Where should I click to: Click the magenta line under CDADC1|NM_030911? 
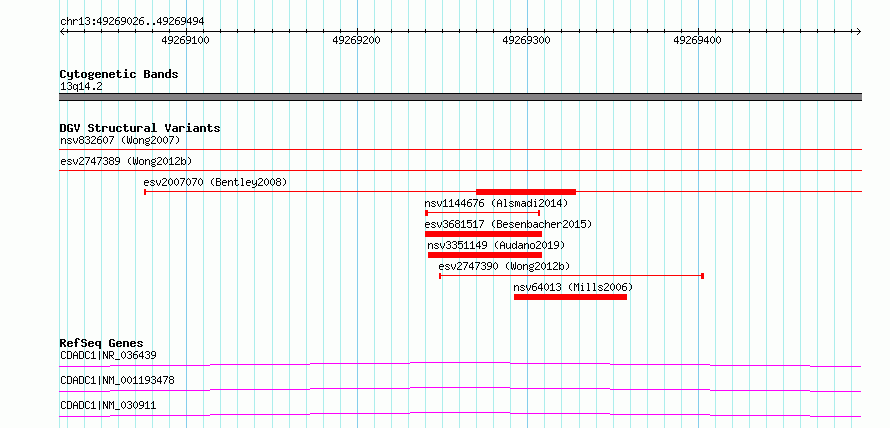pos(460,414)
